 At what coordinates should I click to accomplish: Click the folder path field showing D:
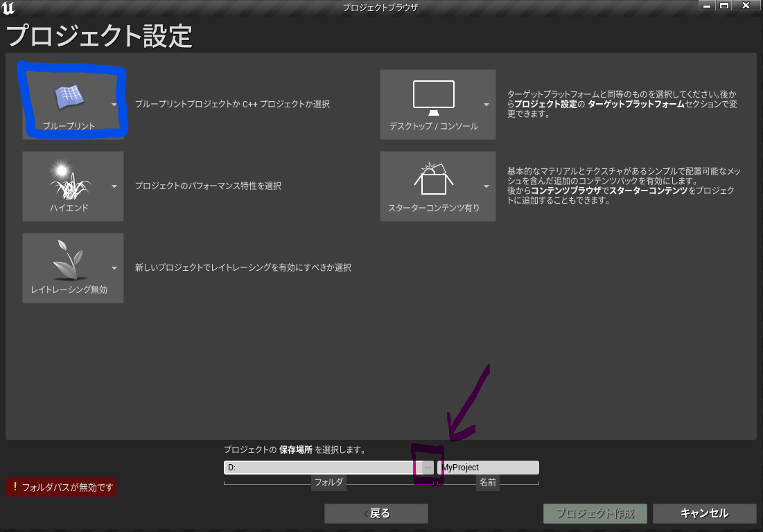pyautogui.click(x=323, y=468)
